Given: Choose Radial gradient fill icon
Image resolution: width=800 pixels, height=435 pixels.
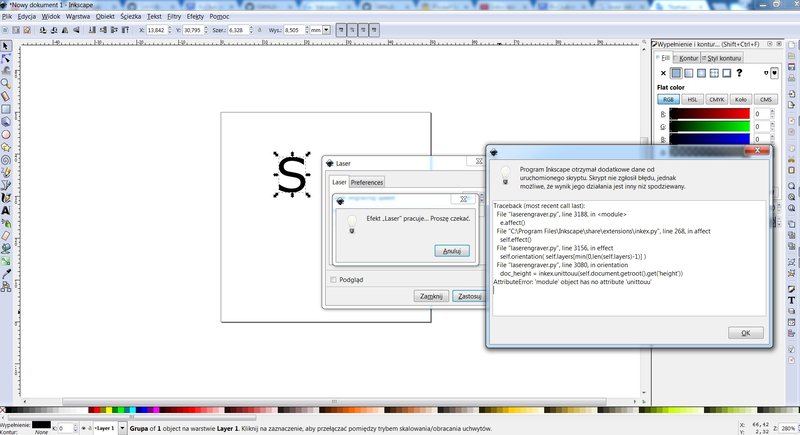Looking at the screenshot, I should coord(702,73).
